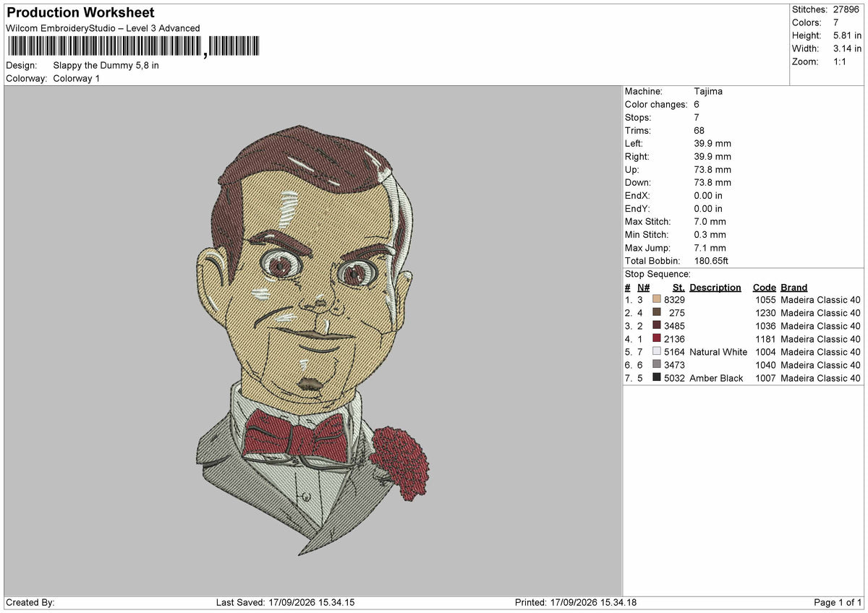Click the Zoom value 1:1
The width and height of the screenshot is (868, 613).
click(841, 61)
